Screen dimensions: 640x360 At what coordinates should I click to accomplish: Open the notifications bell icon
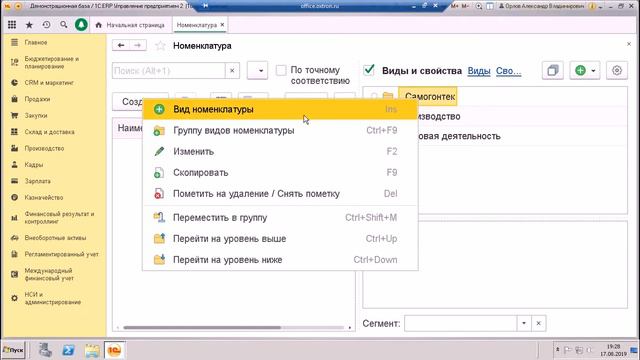[x=81, y=25]
